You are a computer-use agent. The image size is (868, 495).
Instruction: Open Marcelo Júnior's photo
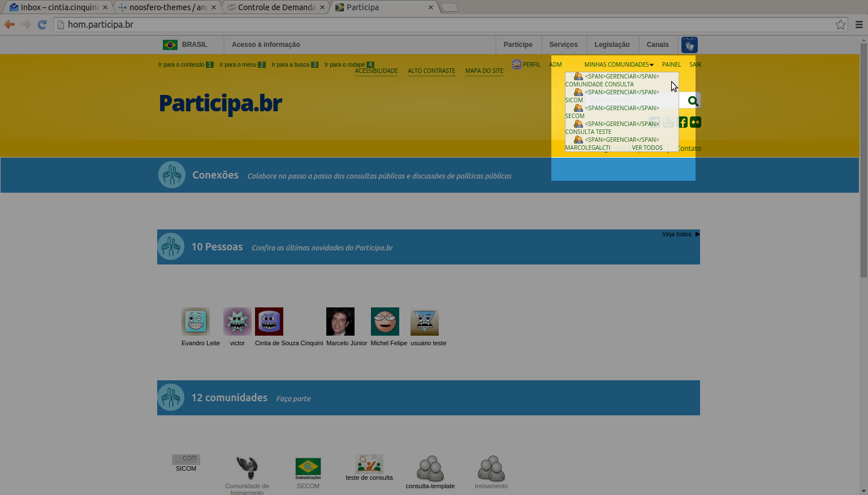(x=340, y=322)
